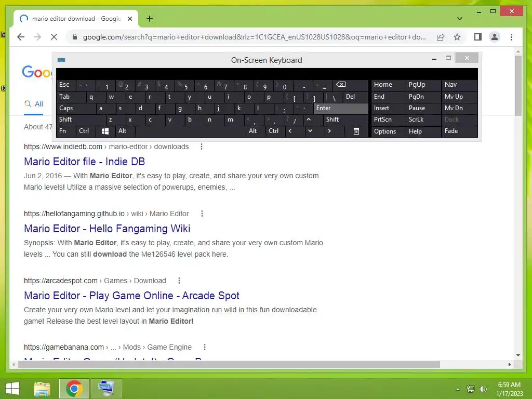532x399 pixels.
Task: Open options dots beside arcadespot.com result
Action: (x=179, y=281)
